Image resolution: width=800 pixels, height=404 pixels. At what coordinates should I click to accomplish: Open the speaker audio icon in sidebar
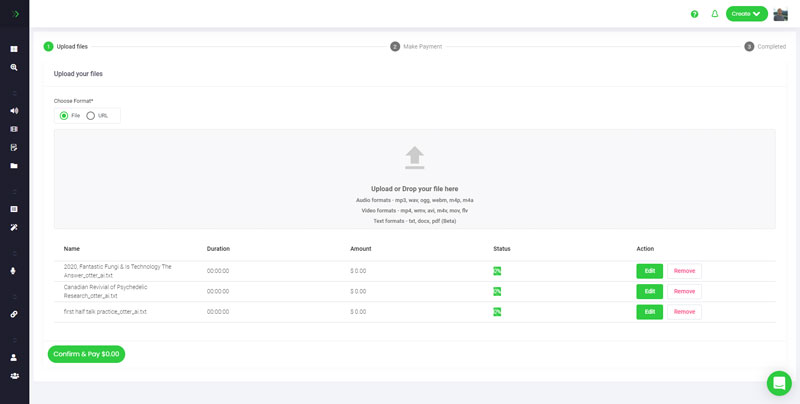14,111
